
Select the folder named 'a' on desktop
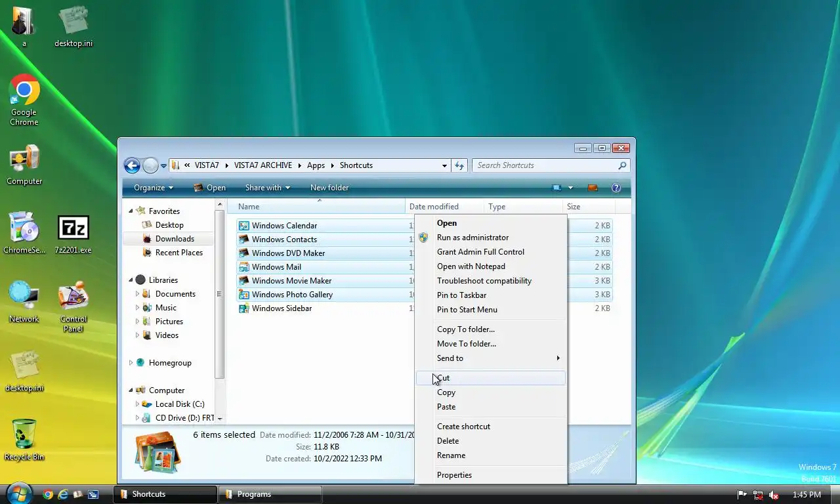[x=24, y=26]
